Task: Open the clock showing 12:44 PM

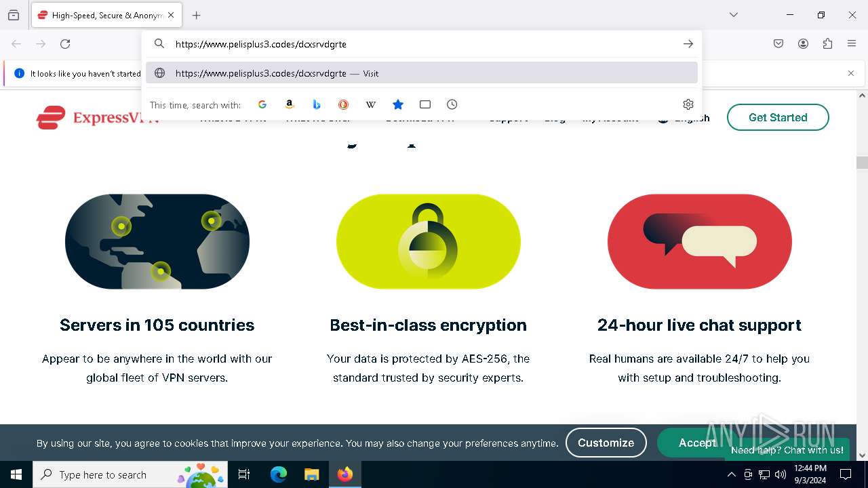Action: [810, 474]
